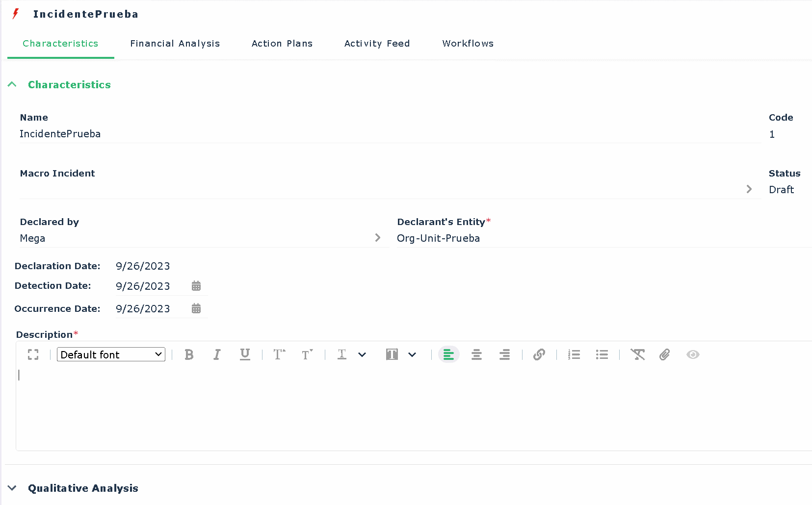
Task: Click in the Description text area
Action: [x=414, y=408]
